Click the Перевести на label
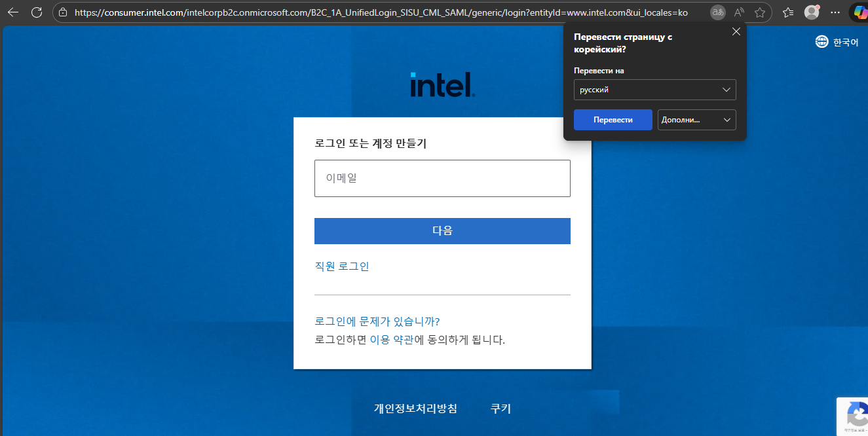This screenshot has height=436, width=868. (x=599, y=71)
